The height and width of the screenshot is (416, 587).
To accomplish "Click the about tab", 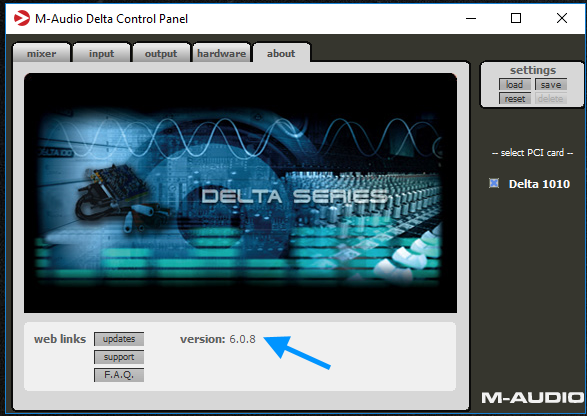I will coord(281,53).
